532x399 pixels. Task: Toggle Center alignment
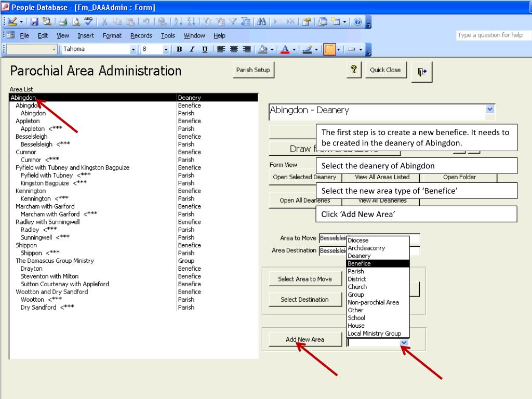coord(234,49)
